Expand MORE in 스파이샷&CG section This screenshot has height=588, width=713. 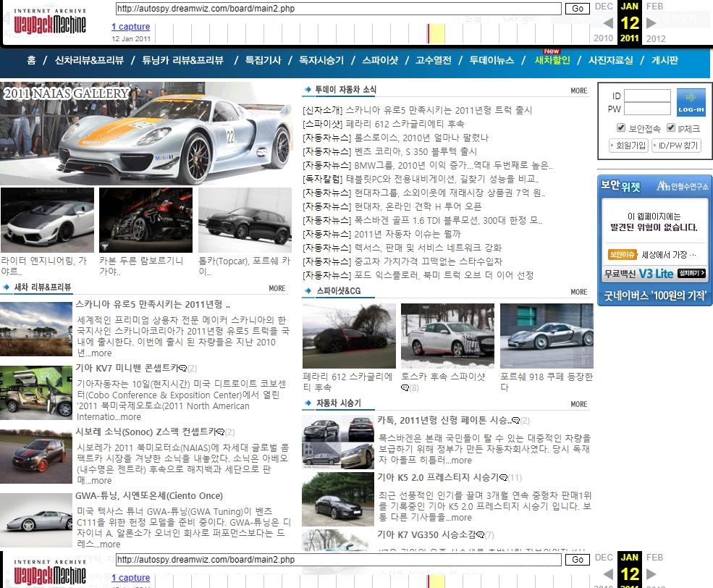[578, 292]
